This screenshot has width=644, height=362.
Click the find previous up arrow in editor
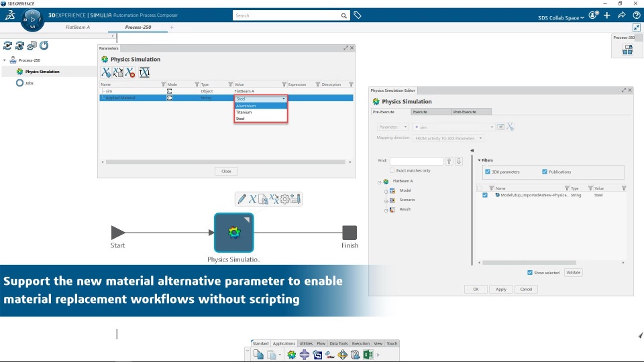coord(449,161)
